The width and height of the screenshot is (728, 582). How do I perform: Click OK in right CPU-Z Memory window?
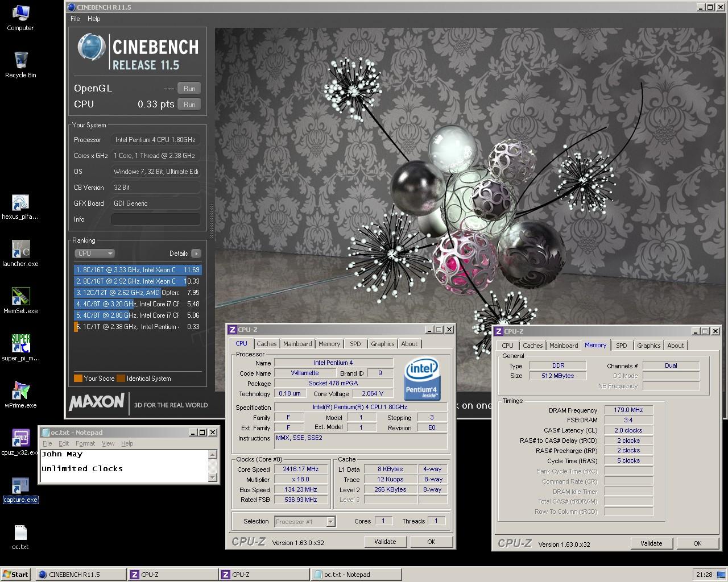coord(697,543)
